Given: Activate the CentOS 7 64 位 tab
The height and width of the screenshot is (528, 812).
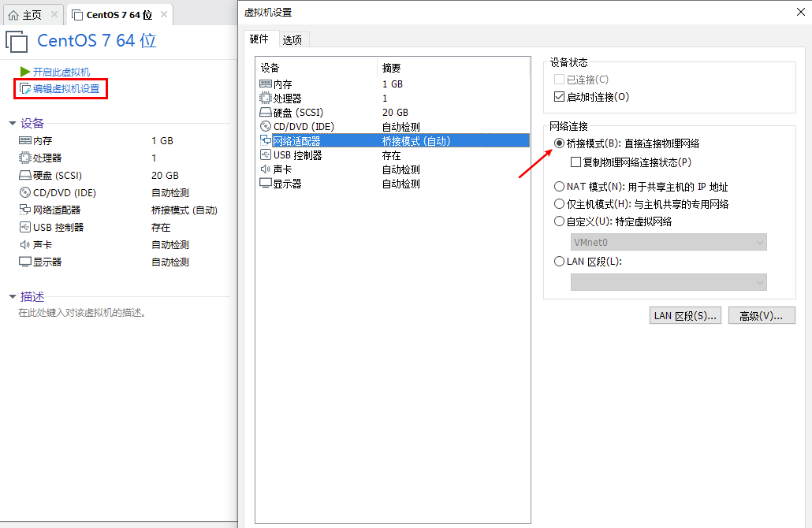Looking at the screenshot, I should (120, 15).
